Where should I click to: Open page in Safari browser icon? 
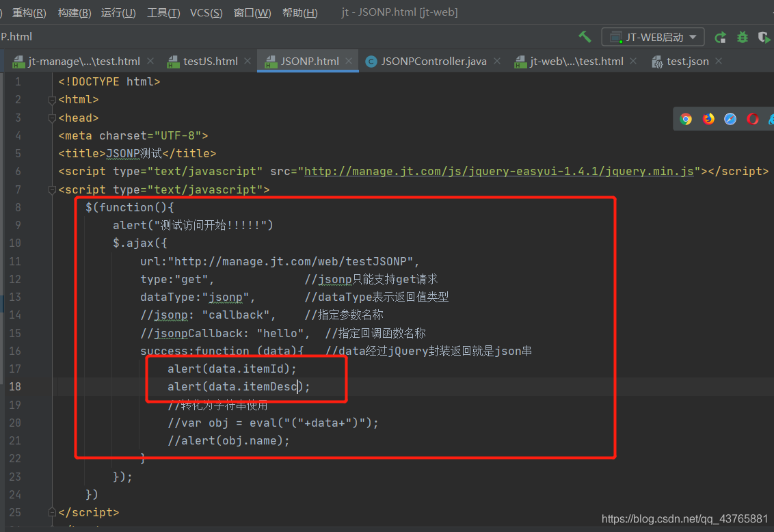click(730, 119)
